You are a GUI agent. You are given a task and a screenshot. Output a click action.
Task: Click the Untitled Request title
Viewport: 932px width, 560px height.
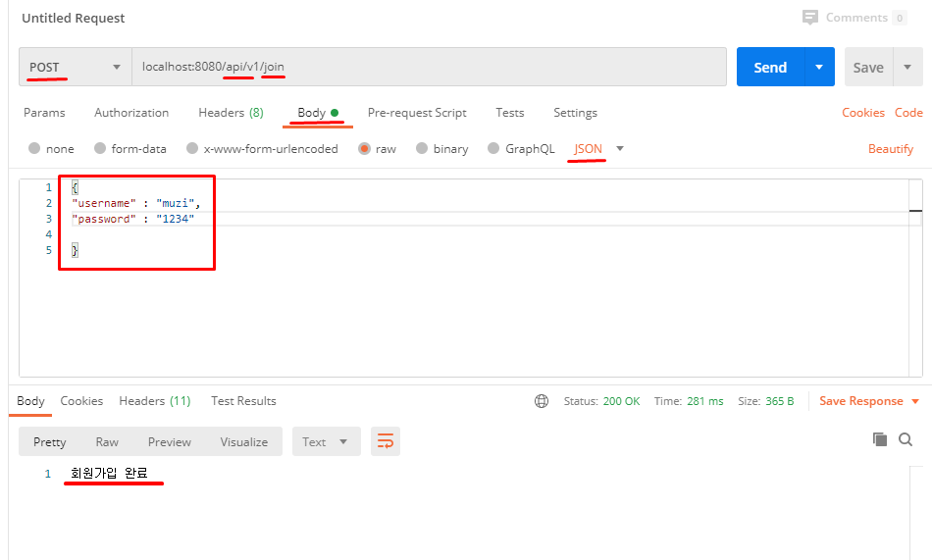(x=74, y=18)
